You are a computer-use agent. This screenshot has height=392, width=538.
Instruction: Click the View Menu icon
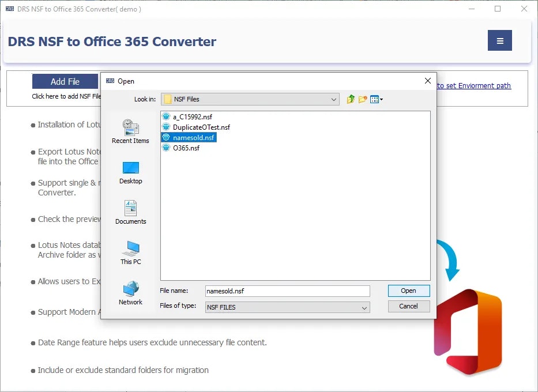[x=374, y=99]
